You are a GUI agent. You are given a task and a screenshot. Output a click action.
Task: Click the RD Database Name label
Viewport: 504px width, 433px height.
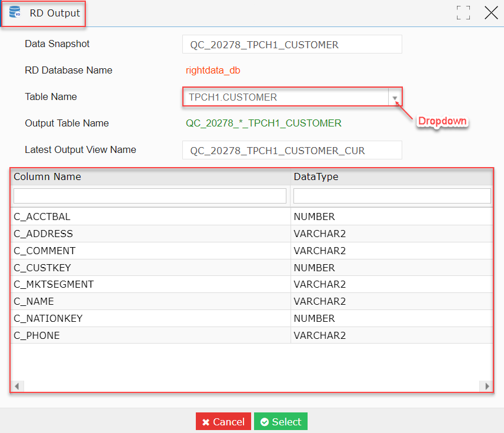69,70
